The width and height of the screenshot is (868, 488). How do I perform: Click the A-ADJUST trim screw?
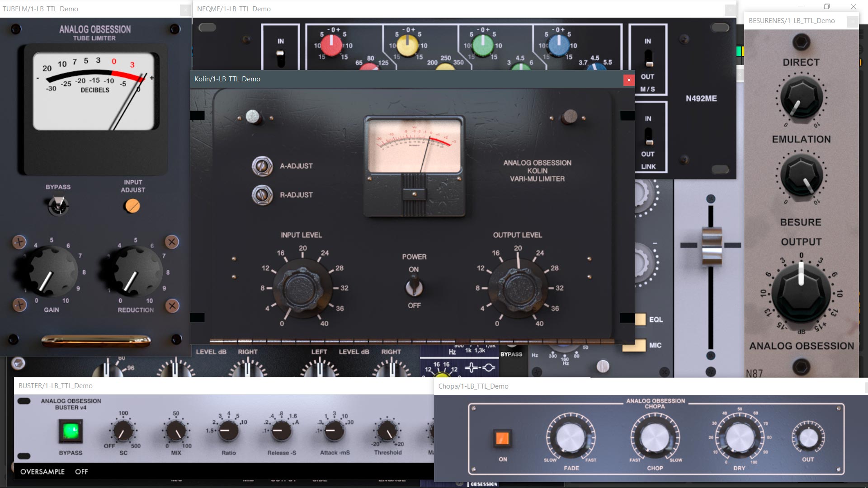[x=262, y=166]
